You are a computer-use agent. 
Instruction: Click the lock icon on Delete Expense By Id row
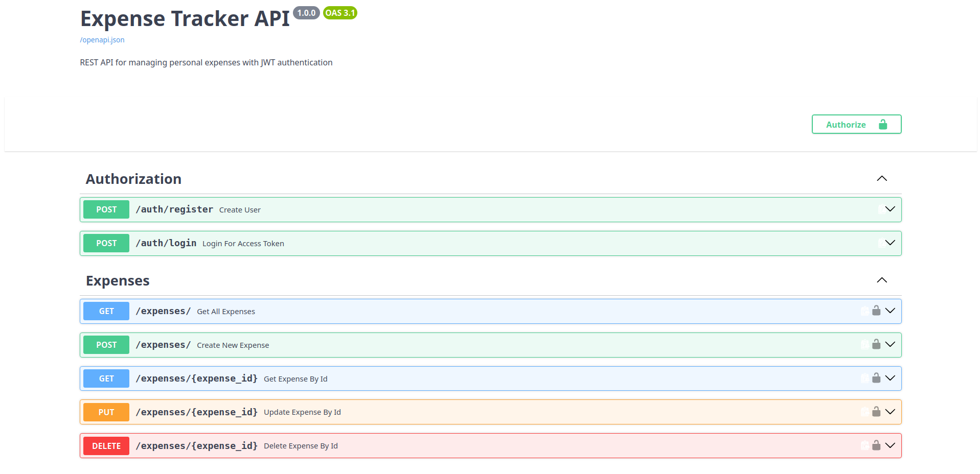876,445
